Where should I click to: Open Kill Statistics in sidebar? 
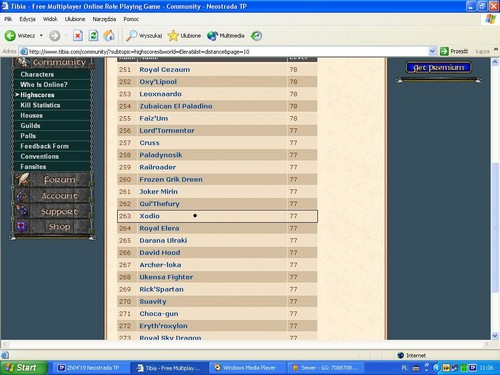(x=40, y=105)
